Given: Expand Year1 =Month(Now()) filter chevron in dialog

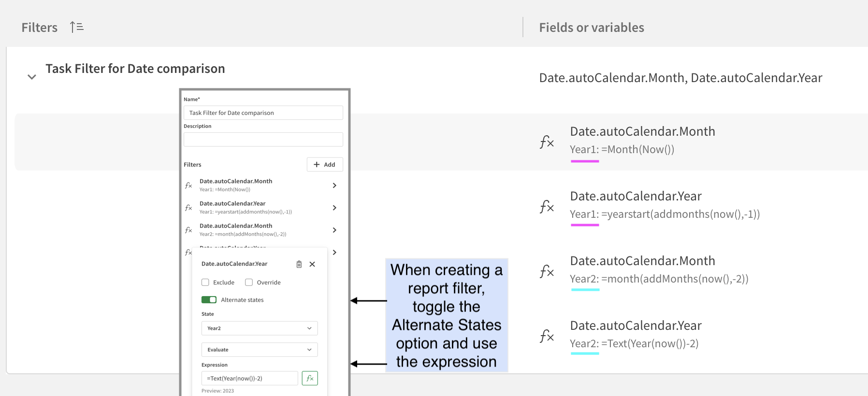Looking at the screenshot, I should point(334,185).
